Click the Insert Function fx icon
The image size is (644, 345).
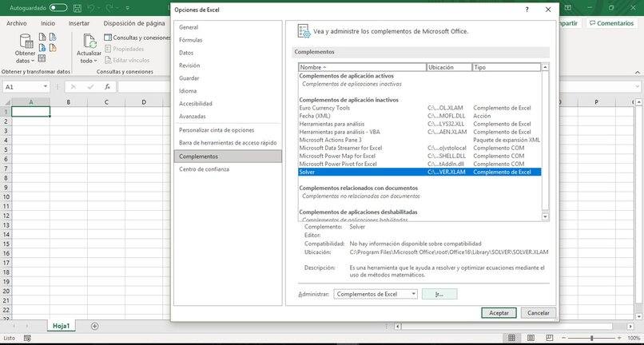pos(107,87)
